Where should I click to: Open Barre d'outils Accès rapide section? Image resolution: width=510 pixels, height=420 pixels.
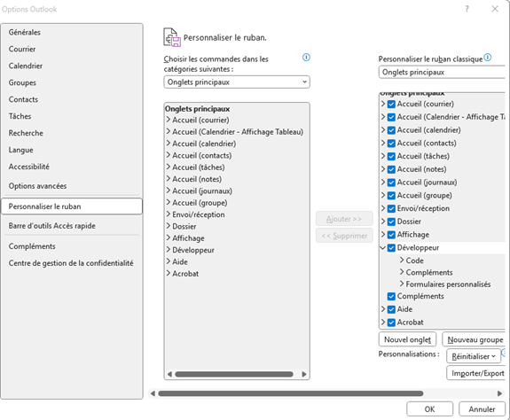click(52, 226)
